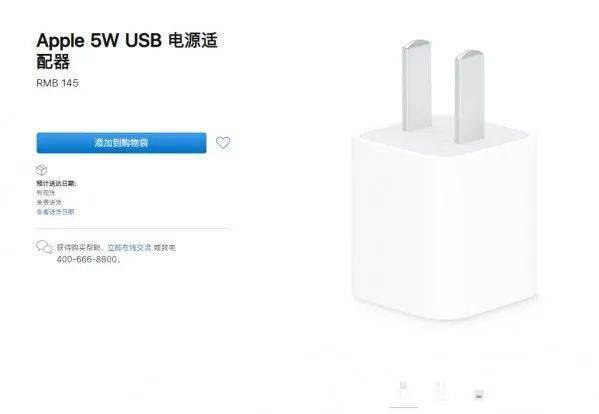This screenshot has width=599, height=414.
Task: Click the chat bubbles help icon
Action: point(44,247)
